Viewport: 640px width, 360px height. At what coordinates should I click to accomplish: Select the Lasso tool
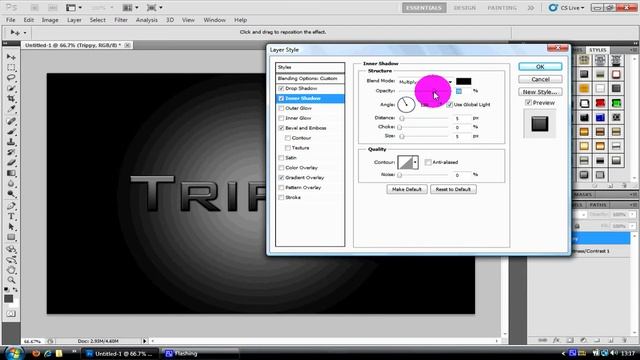(x=11, y=78)
